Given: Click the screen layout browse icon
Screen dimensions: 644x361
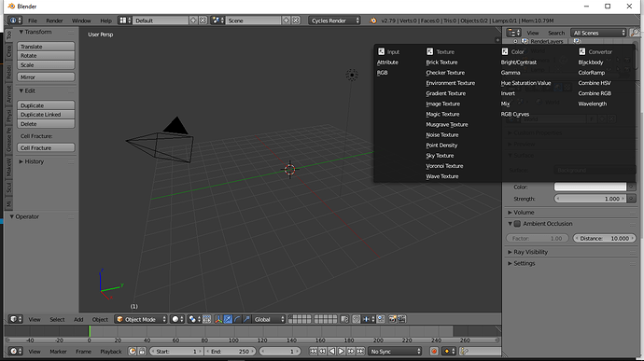Looking at the screenshot, I should tap(125, 21).
